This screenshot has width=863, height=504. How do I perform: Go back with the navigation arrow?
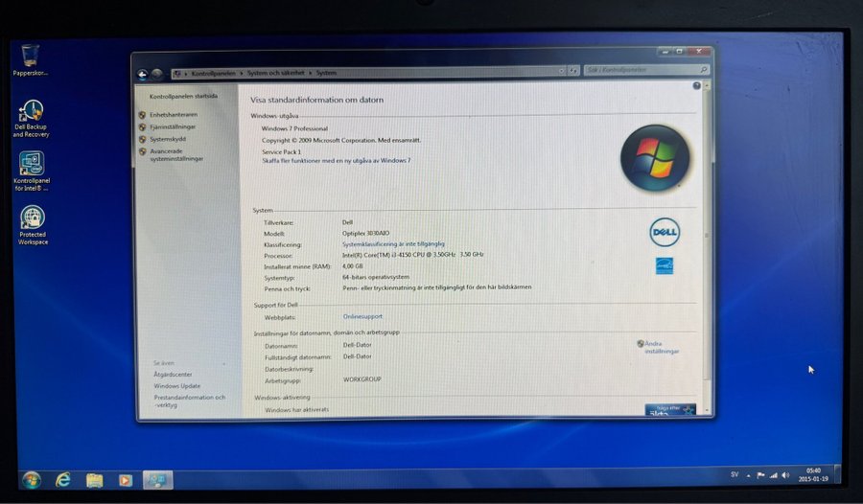(x=143, y=74)
